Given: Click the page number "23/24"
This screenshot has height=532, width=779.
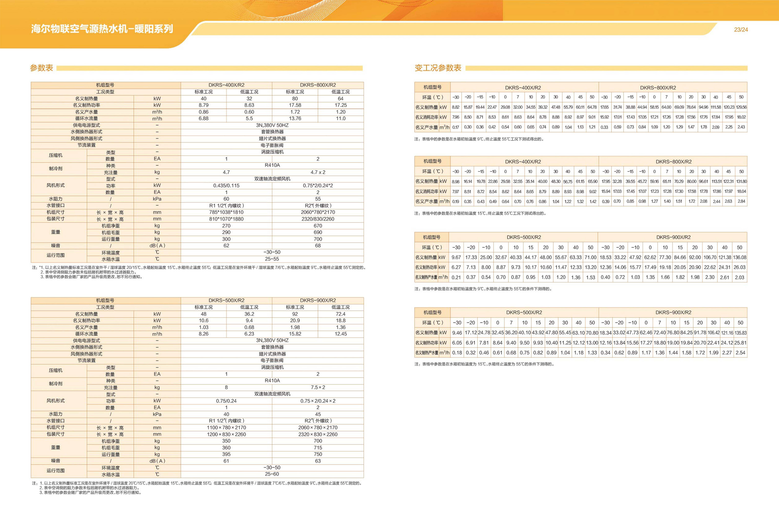Looking at the screenshot, I should click(x=741, y=29).
